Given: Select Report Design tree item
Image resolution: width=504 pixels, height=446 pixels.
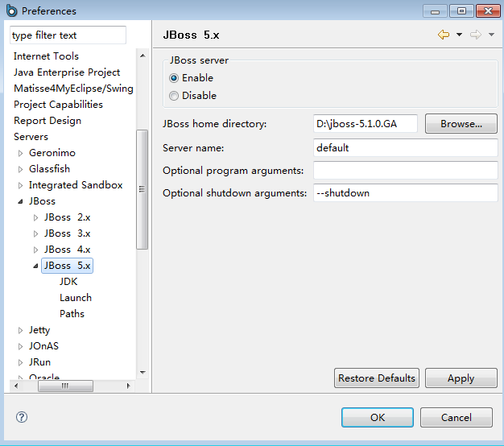Looking at the screenshot, I should click(48, 121).
